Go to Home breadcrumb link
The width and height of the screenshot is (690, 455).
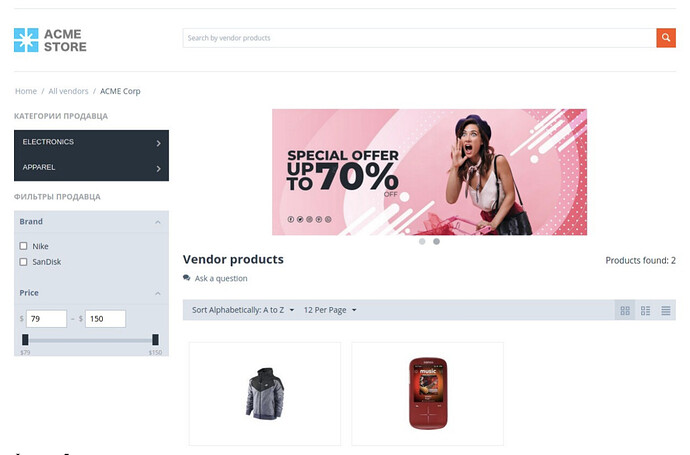click(26, 91)
